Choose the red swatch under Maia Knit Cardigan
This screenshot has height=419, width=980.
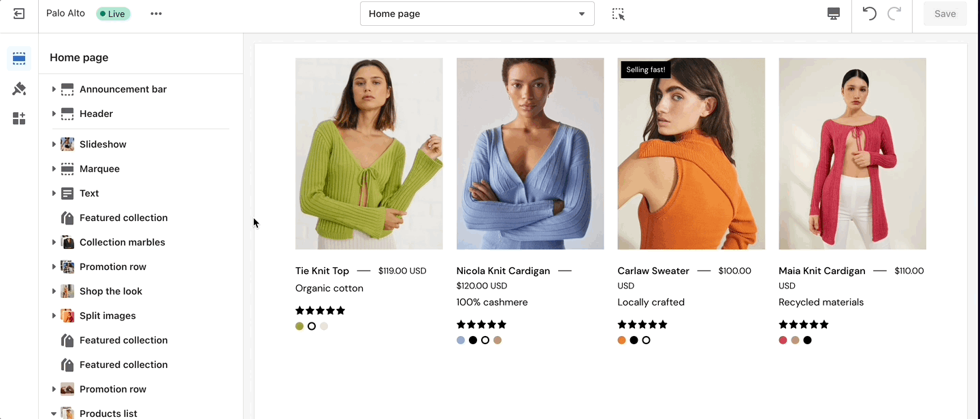(783, 340)
